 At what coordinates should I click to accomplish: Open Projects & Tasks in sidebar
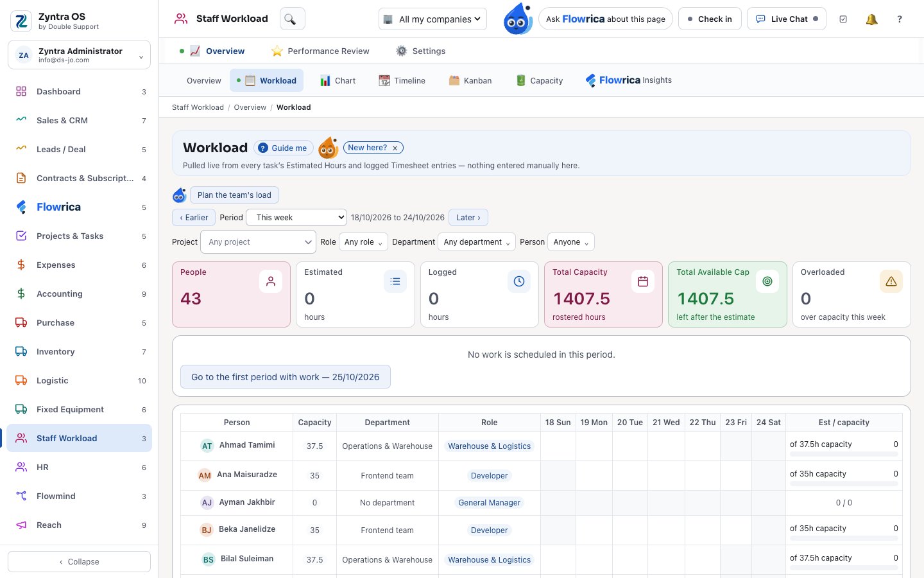pos(80,236)
